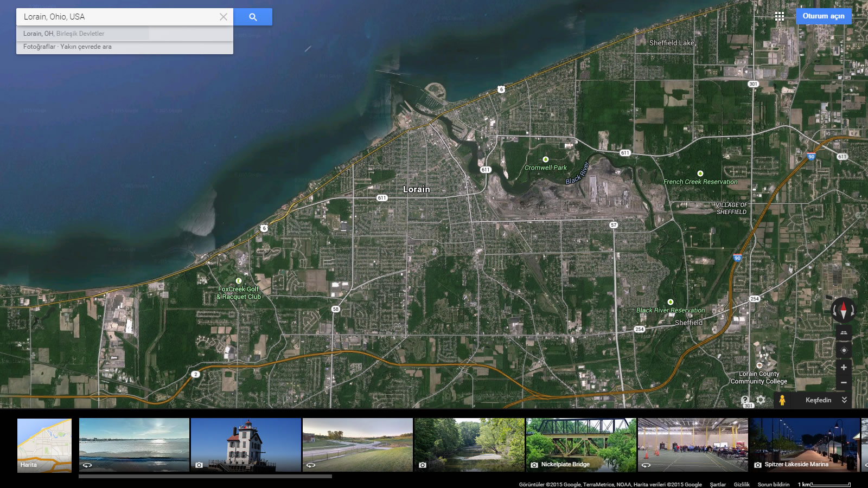Click the compass to reset north

click(x=844, y=310)
